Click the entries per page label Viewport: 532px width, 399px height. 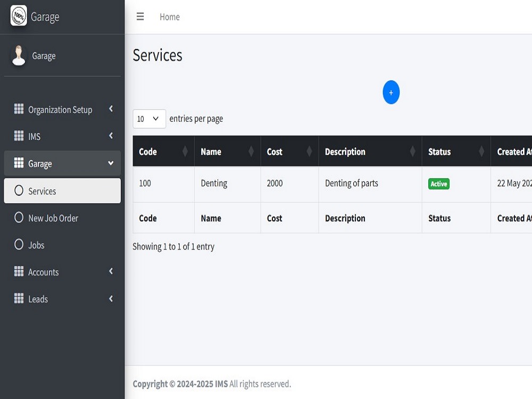[x=196, y=119]
